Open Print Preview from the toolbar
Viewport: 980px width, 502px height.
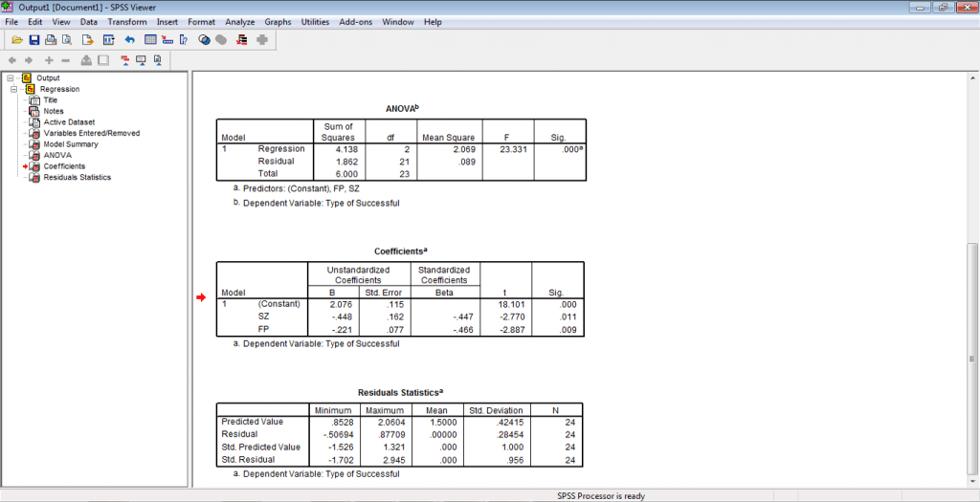click(x=67, y=40)
